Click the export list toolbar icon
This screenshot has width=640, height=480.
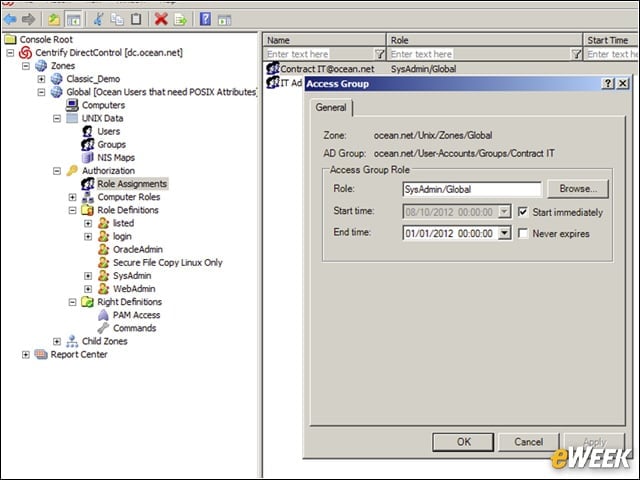pyautogui.click(x=180, y=19)
